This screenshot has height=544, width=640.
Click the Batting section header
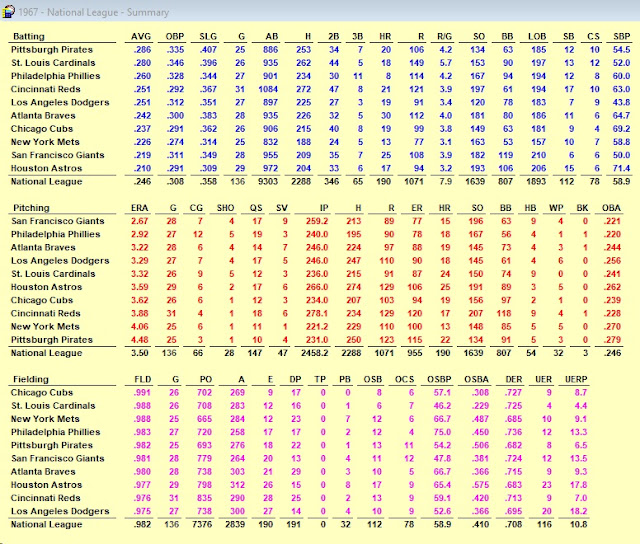(x=29, y=36)
